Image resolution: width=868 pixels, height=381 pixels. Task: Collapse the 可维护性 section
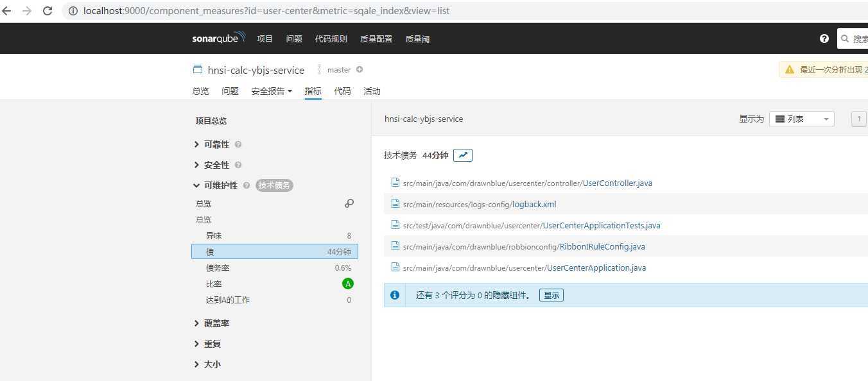click(216, 185)
